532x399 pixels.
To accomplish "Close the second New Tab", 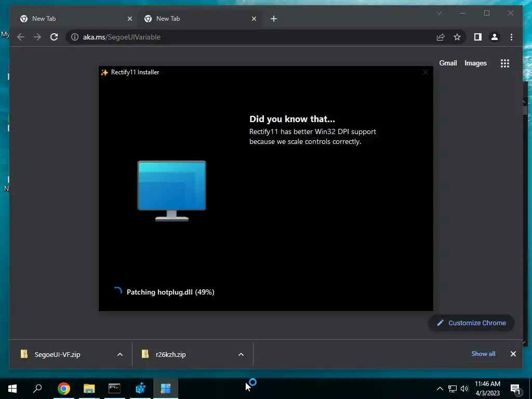I will coord(254,19).
